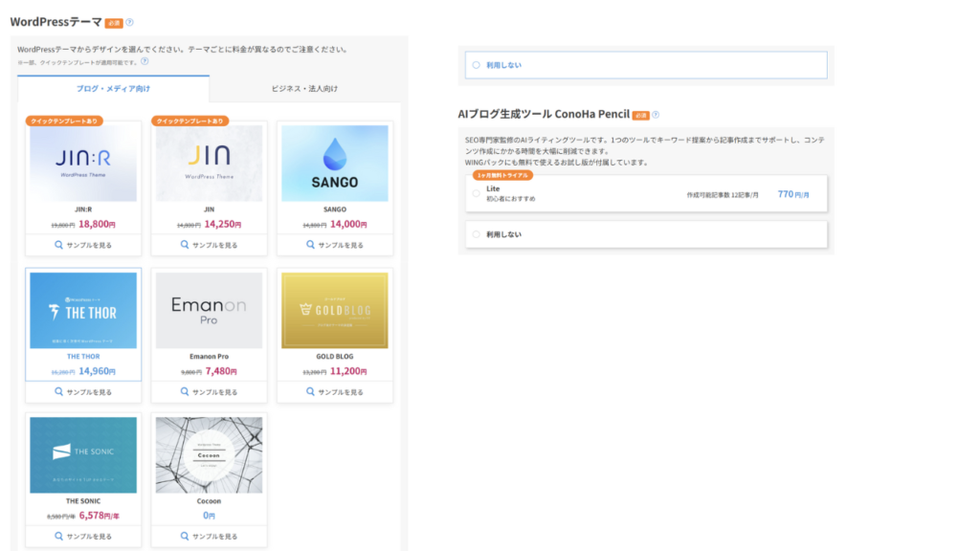Click magnifier icon under JIN:R theme
The width and height of the screenshot is (980, 551).
[x=59, y=245]
